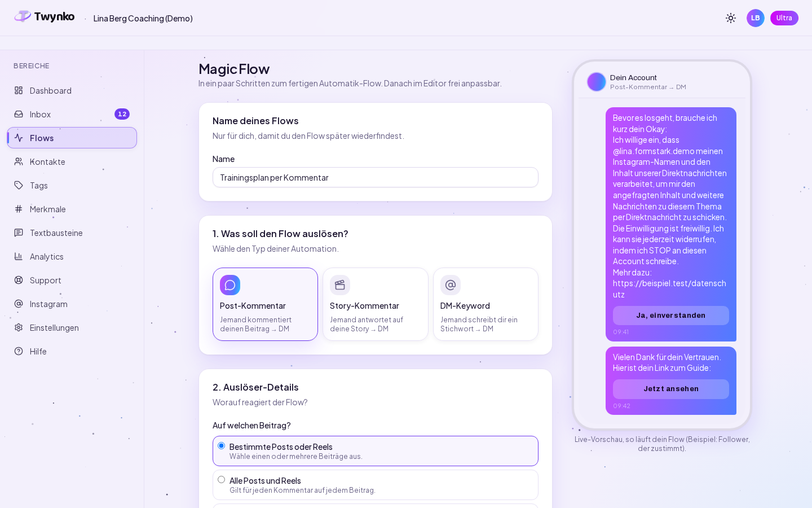812x508 pixels.
Task: Click 'Ja, einverstanden' button in preview
Action: 671,316
